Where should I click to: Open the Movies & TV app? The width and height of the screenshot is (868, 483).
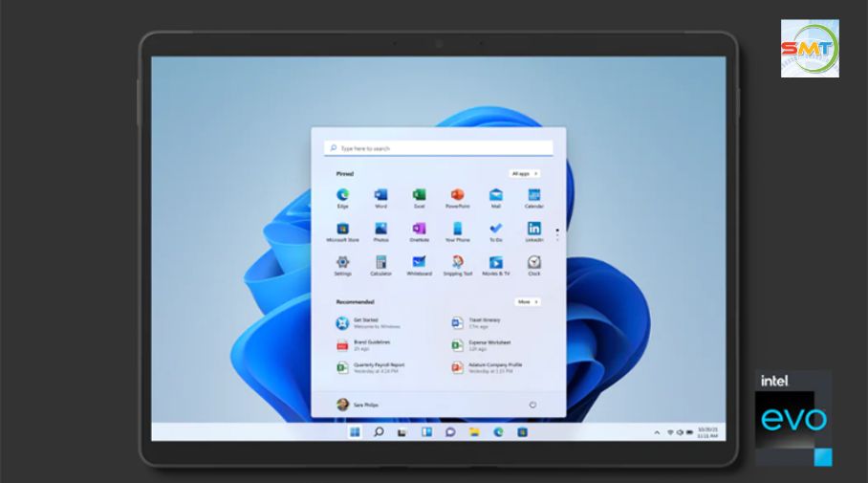coord(495,265)
